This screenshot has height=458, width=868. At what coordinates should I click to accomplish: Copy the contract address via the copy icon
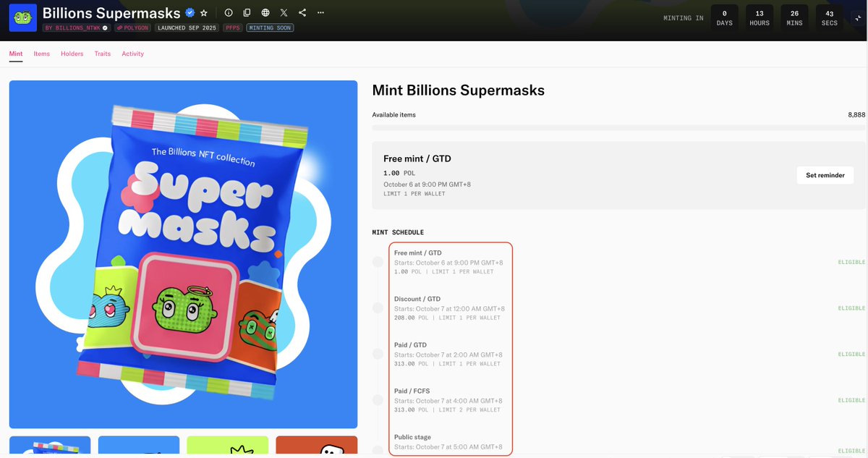click(x=247, y=13)
